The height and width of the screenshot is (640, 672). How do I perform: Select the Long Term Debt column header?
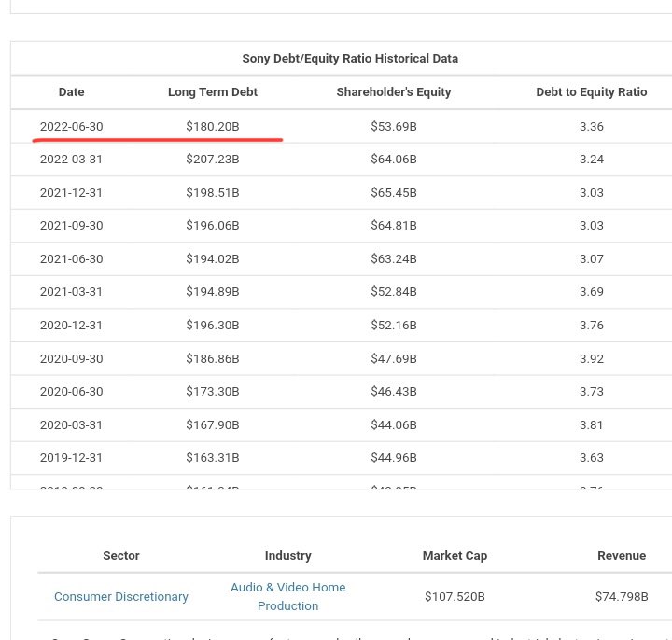point(213,92)
